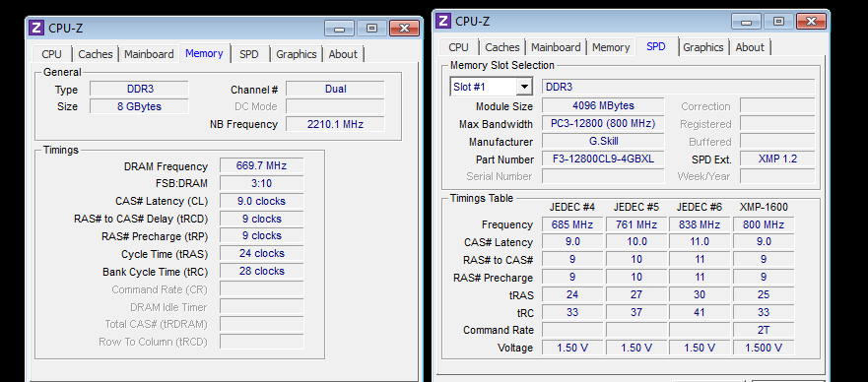The image size is (868, 382).
Task: Open About tab in right window
Action: point(750,47)
